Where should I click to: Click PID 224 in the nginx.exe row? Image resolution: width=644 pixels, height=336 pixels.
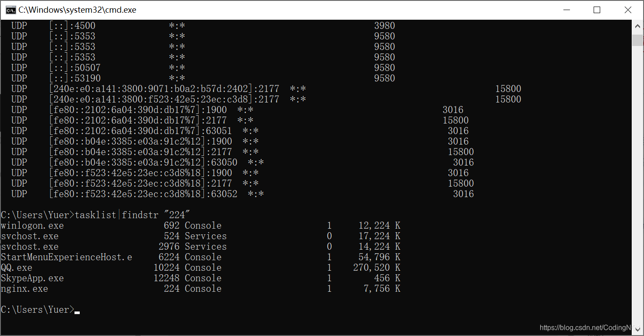click(172, 289)
